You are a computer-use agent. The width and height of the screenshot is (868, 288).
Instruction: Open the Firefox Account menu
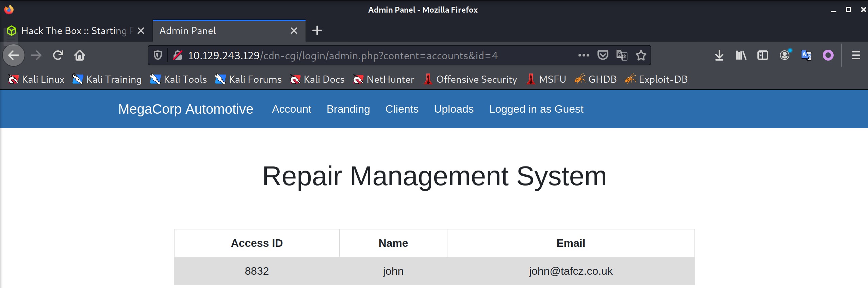coord(785,55)
